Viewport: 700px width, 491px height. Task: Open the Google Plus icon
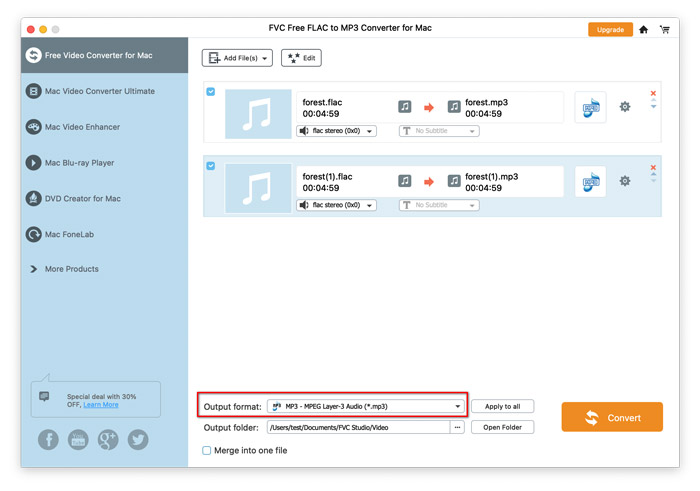point(108,440)
